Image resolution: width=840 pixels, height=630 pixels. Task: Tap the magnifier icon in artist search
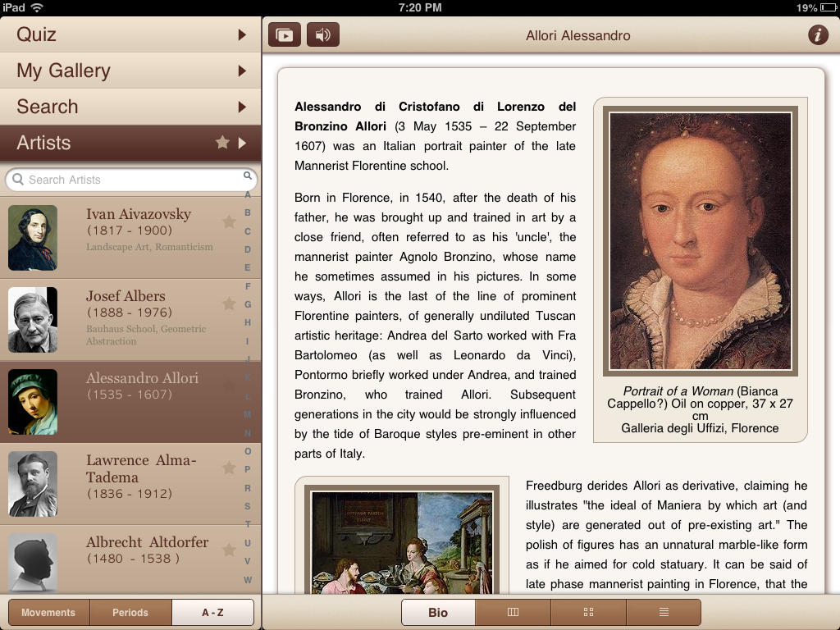click(248, 176)
